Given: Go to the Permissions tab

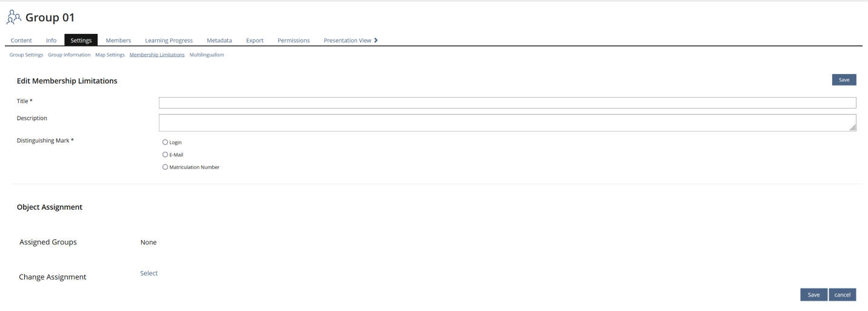Looking at the screenshot, I should (293, 41).
